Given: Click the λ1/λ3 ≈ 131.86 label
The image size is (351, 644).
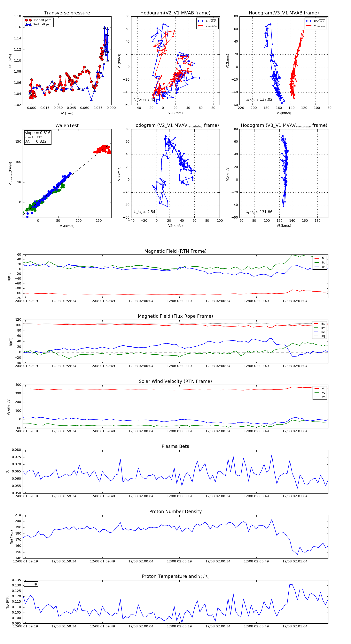Looking at the screenshot, I should [x=259, y=212].
